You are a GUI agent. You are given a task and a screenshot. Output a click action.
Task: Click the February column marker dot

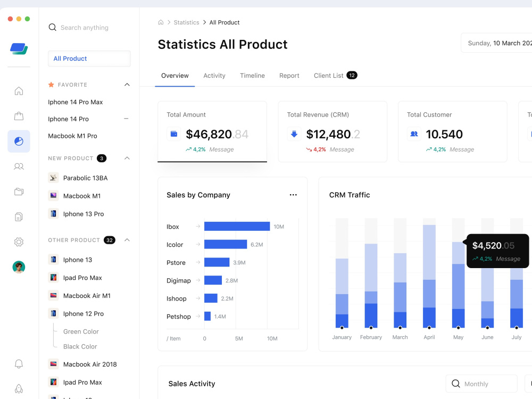tap(371, 328)
